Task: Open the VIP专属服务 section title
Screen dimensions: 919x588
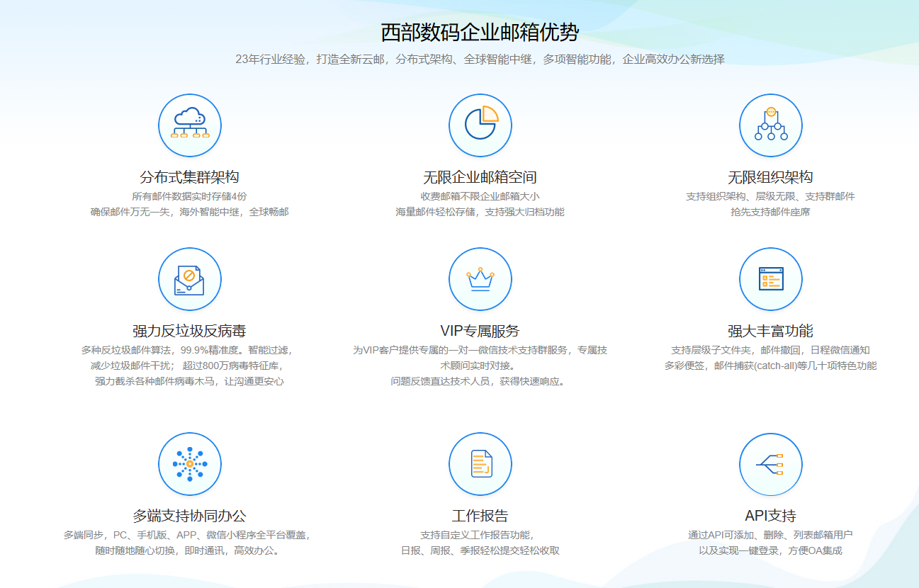Action: 480,329
